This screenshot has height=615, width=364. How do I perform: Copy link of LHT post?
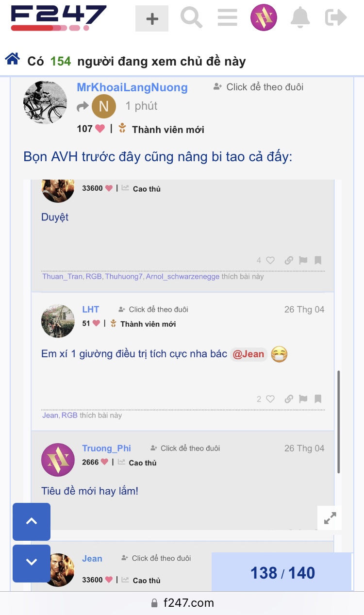289,399
